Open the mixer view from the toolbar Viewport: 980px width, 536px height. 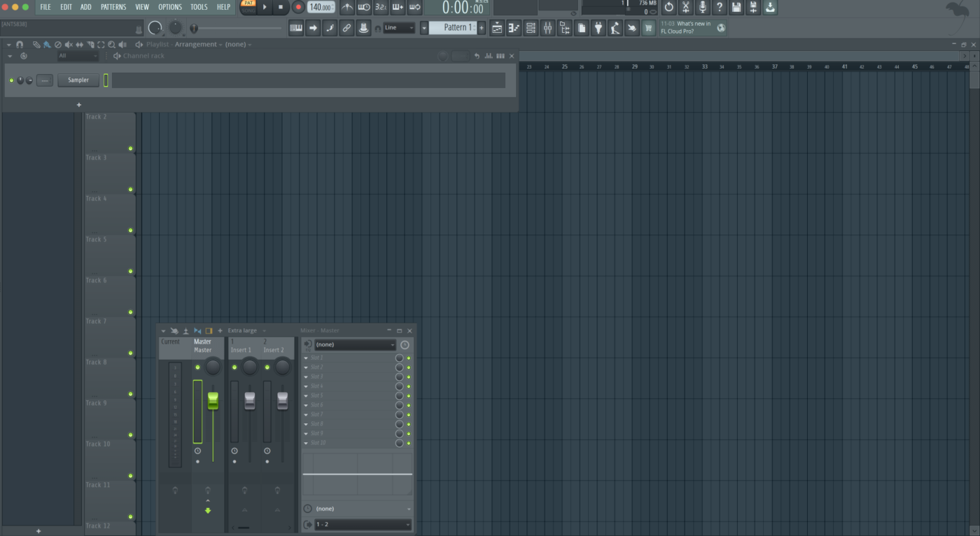tap(547, 28)
